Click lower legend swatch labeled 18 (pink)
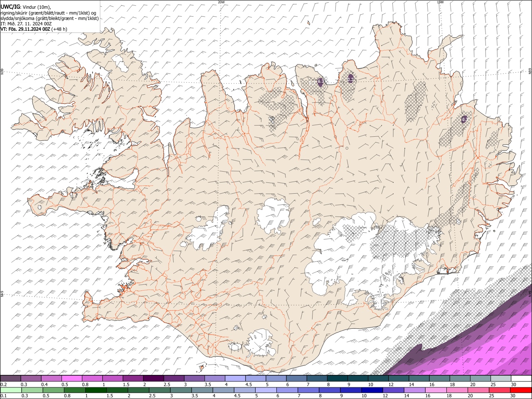This screenshot has width=532, height=399. [457, 390]
